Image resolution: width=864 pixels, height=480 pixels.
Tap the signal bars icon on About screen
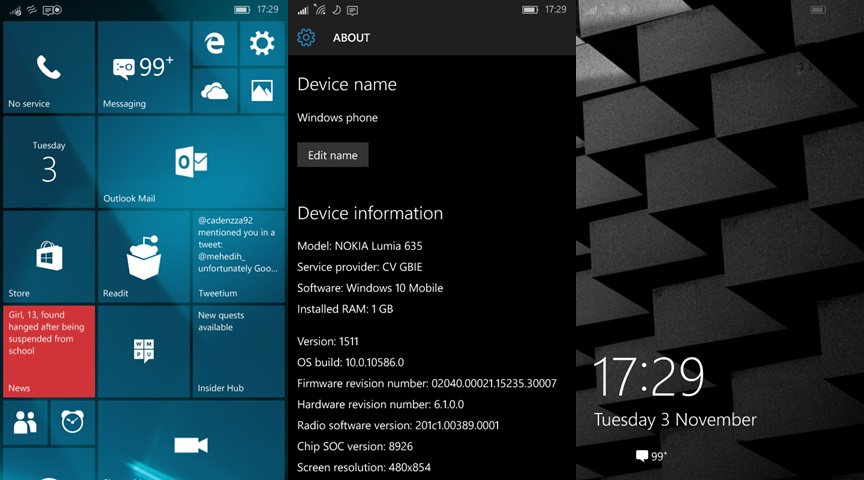pyautogui.click(x=303, y=10)
